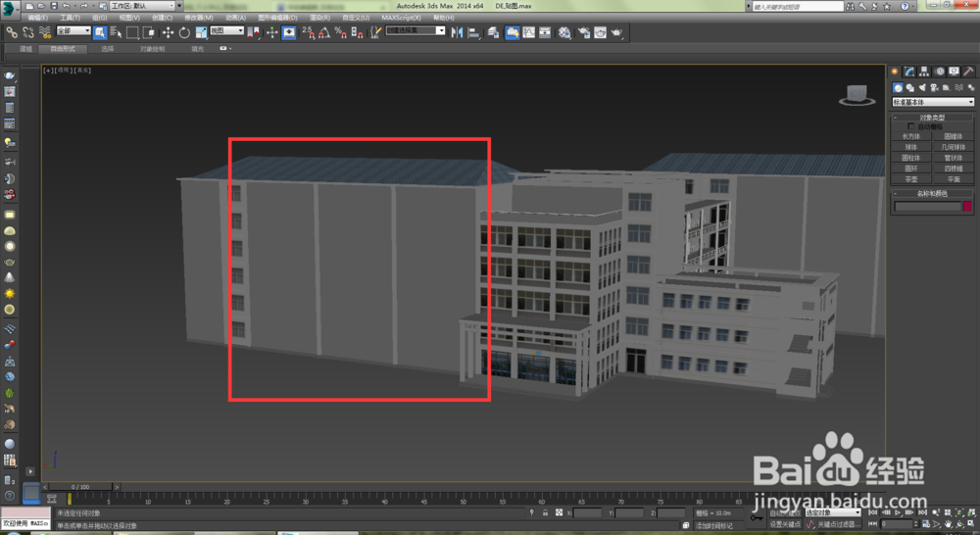Create a 长方体 box primitive
This screenshot has height=535, width=980.
click(911, 136)
